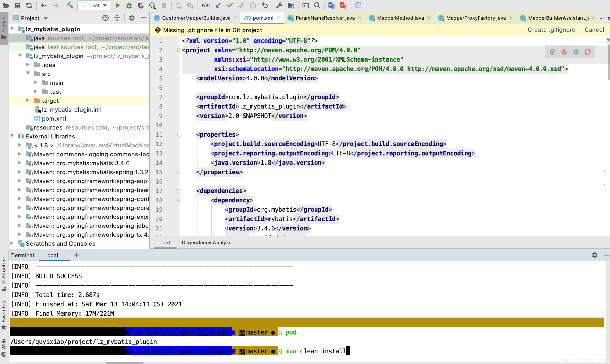Open Terminal settings gear
This screenshot has width=610, height=364.
tap(595, 255)
